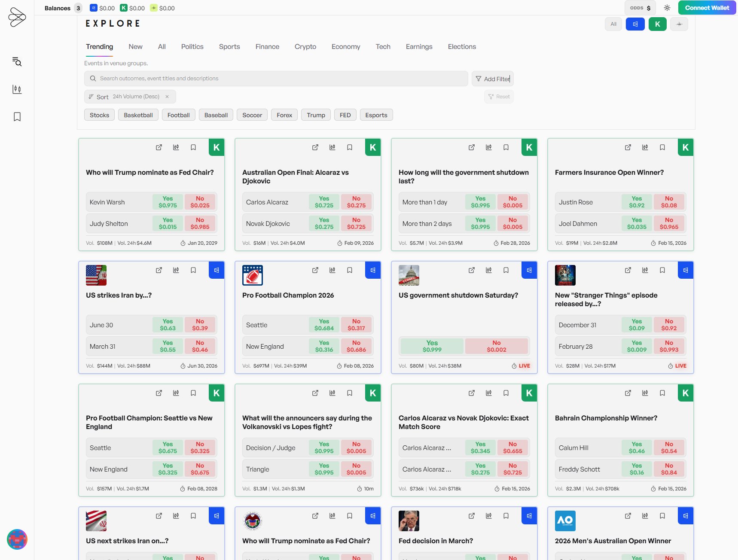This screenshot has height=560, width=738.
Task: Switch to the Trending tab
Action: 99,47
